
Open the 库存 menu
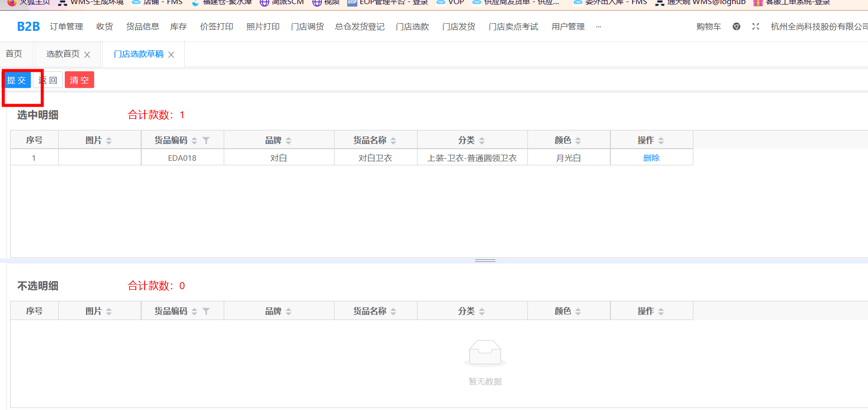click(178, 27)
